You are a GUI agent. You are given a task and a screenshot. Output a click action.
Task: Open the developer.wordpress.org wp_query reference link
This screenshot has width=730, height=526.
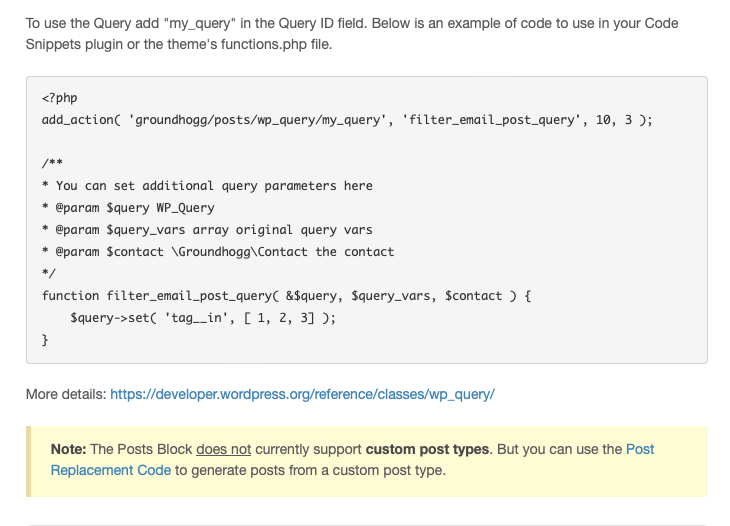pos(302,394)
